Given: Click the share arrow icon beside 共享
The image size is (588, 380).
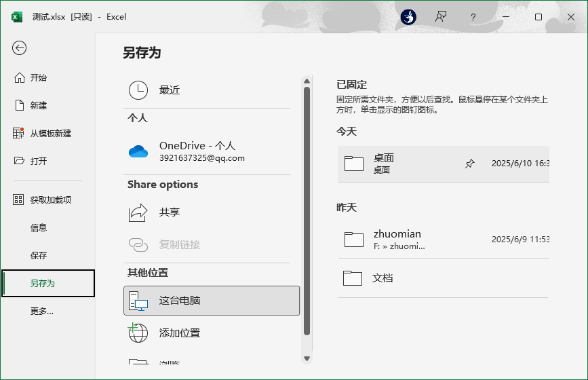Looking at the screenshot, I should pyautogui.click(x=138, y=212).
